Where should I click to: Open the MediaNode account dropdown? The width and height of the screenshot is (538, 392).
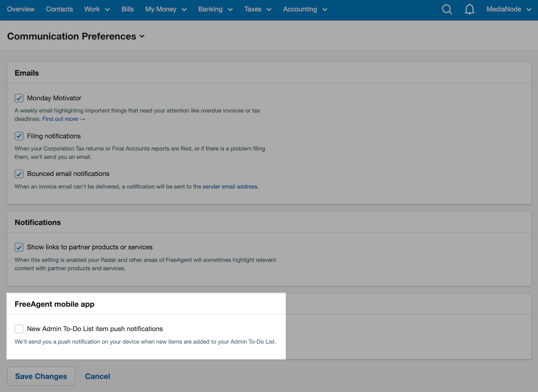point(509,9)
